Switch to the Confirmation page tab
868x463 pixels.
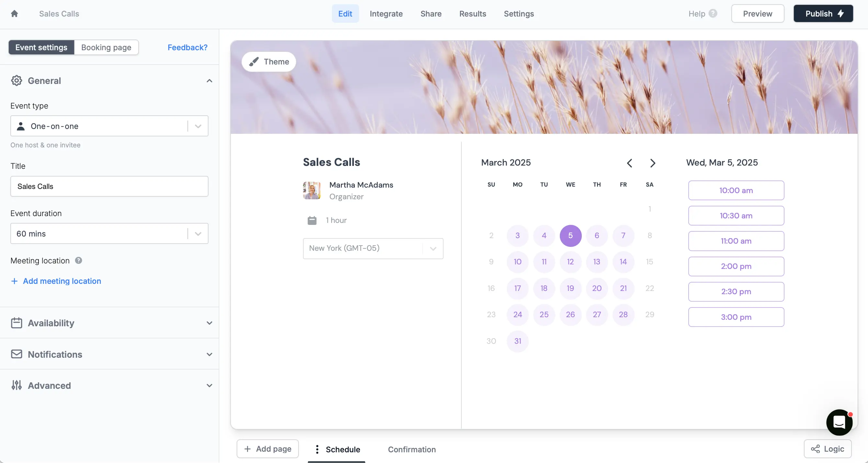[x=411, y=449]
